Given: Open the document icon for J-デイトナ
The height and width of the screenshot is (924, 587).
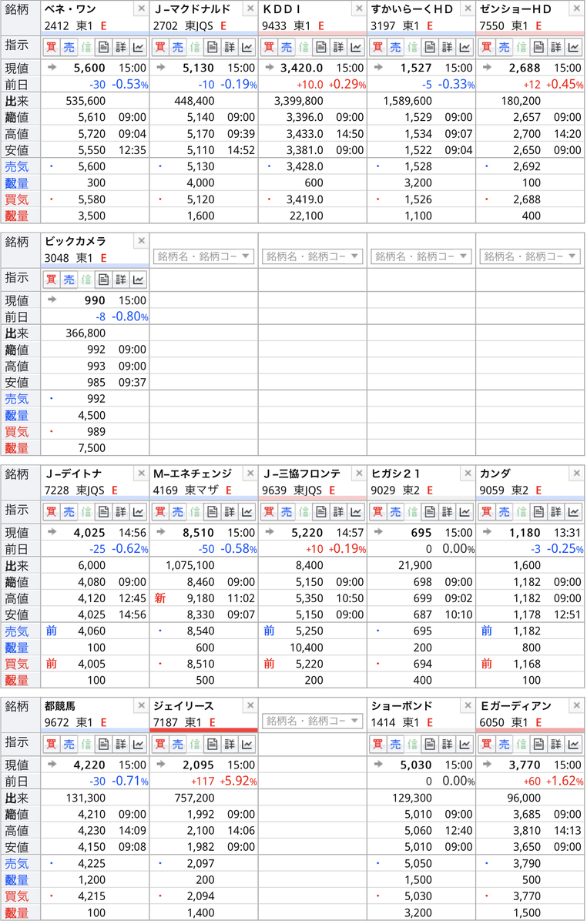Looking at the screenshot, I should 103,511.
